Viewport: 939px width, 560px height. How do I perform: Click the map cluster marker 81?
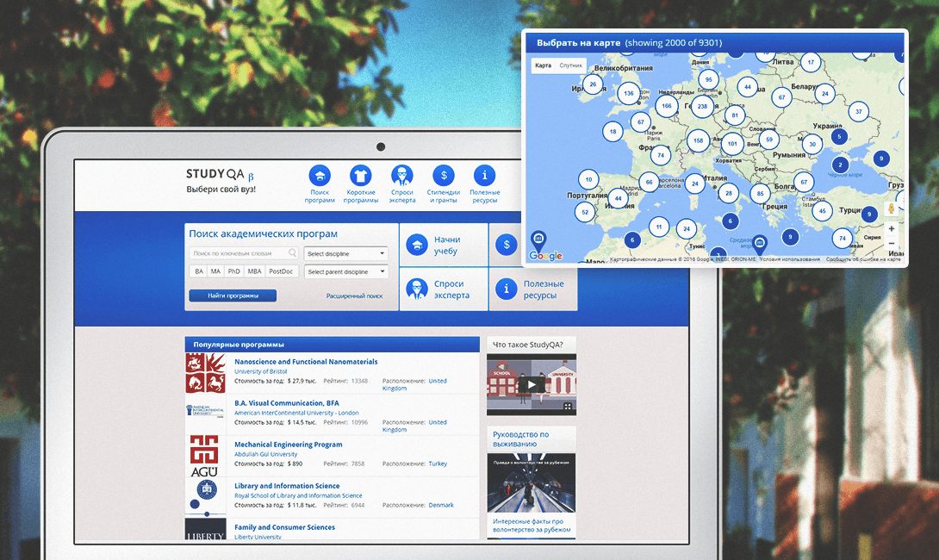[735, 115]
